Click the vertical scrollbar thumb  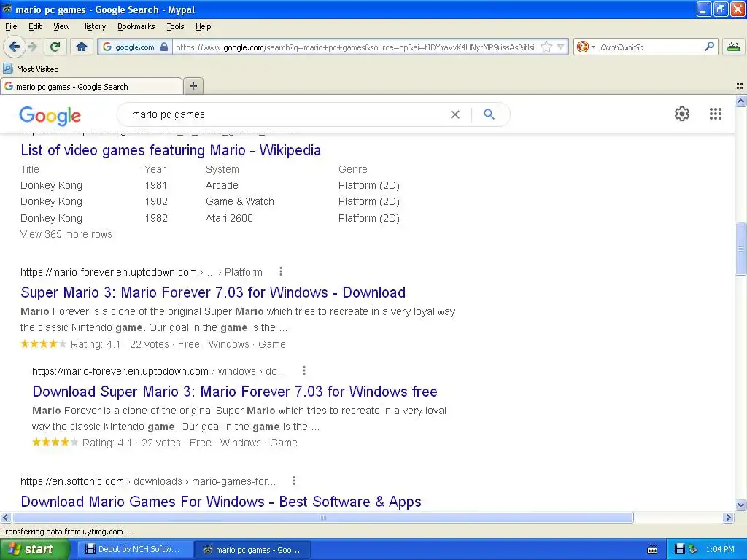741,248
